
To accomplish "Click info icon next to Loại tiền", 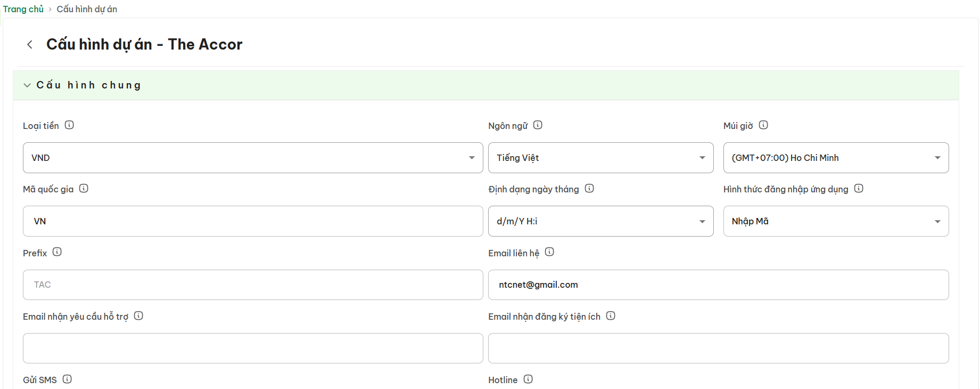I will [x=69, y=125].
